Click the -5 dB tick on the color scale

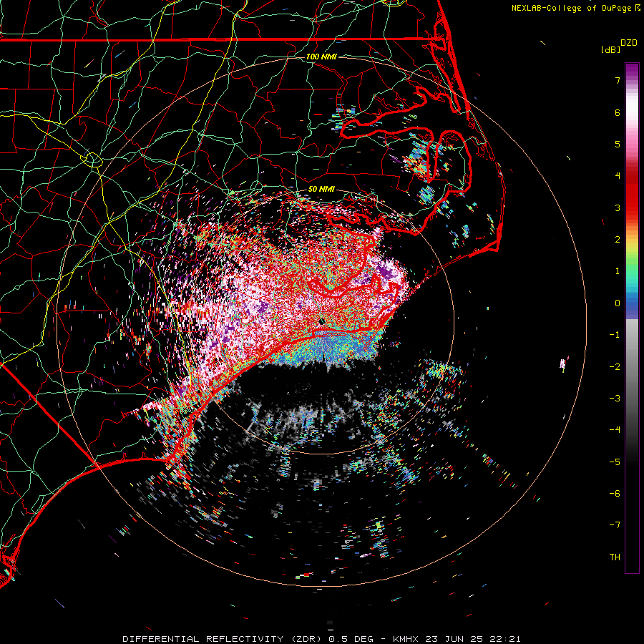coord(615,462)
